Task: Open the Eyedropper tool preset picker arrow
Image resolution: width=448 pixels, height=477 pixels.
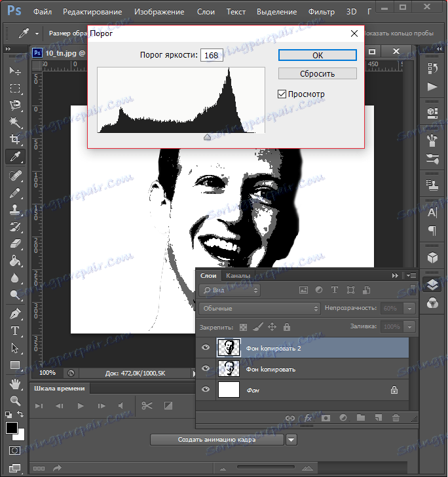Action: click(x=37, y=33)
